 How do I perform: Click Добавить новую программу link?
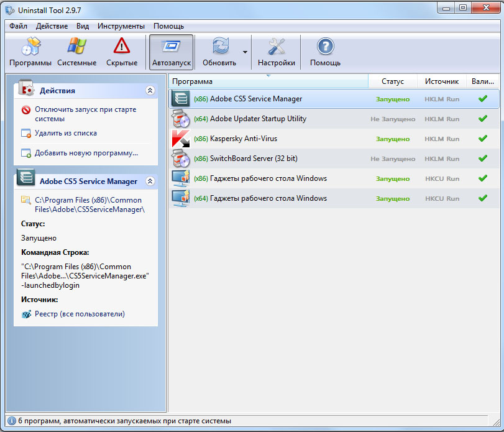click(x=86, y=153)
